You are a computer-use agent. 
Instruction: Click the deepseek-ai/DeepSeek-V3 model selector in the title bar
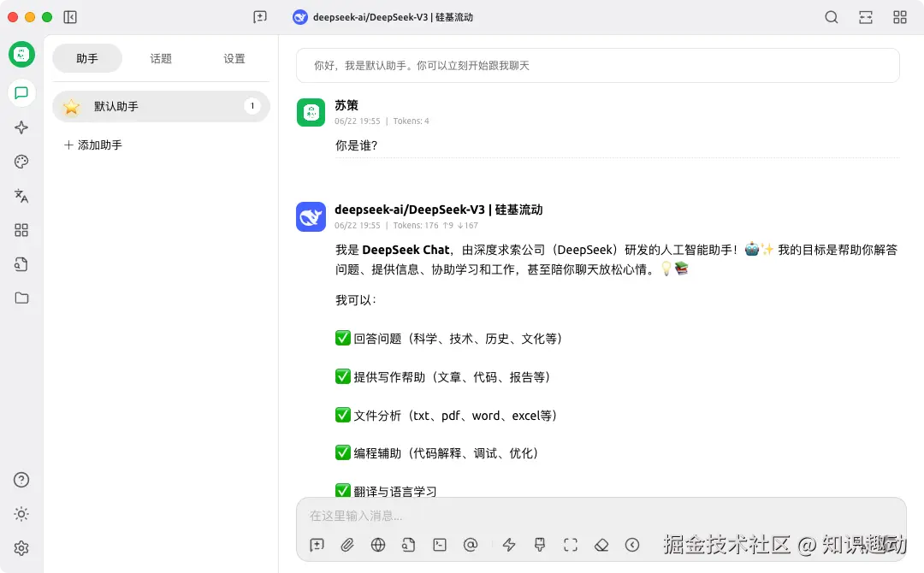point(383,17)
